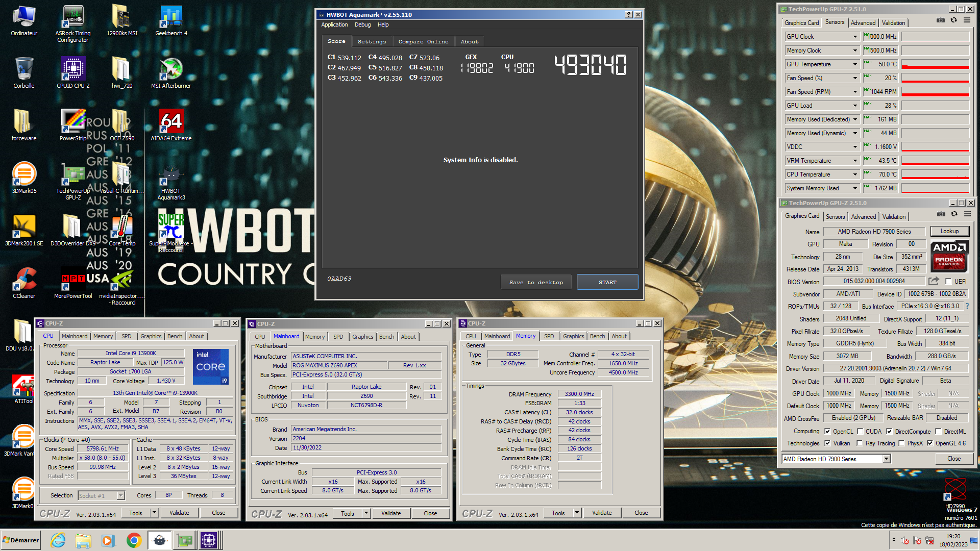This screenshot has height=551, width=980.
Task: Expand the Memory Clock sensor dropdown
Action: (x=855, y=51)
